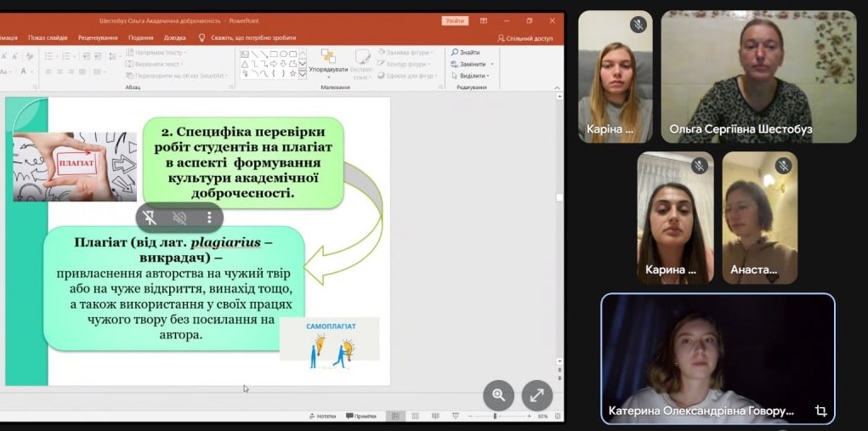Switch to slide sorter view in status bar
The height and width of the screenshot is (431, 868).
[415, 417]
